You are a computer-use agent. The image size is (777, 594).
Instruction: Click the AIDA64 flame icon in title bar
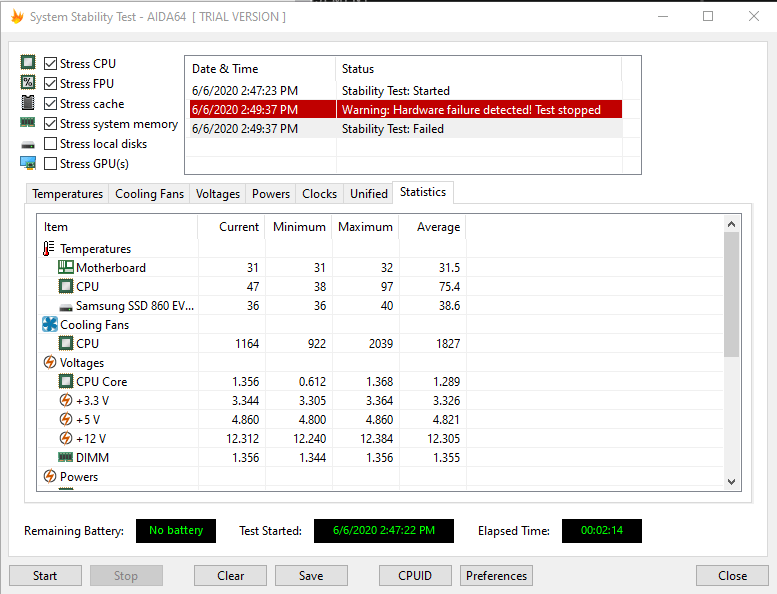coord(17,16)
